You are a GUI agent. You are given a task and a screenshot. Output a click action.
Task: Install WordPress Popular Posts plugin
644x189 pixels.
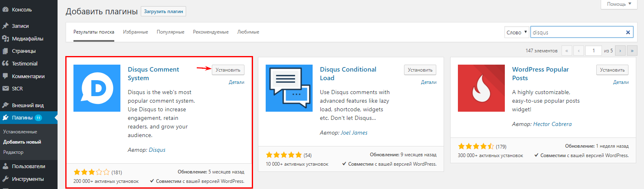(612, 70)
